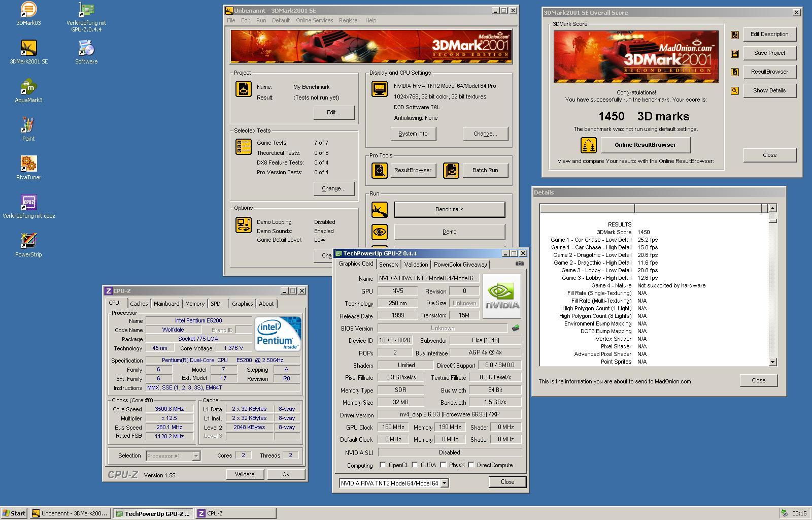Viewport: 812px width, 520px height.
Task: Switch to the Validation tab in GPU-Z
Action: tap(416, 265)
